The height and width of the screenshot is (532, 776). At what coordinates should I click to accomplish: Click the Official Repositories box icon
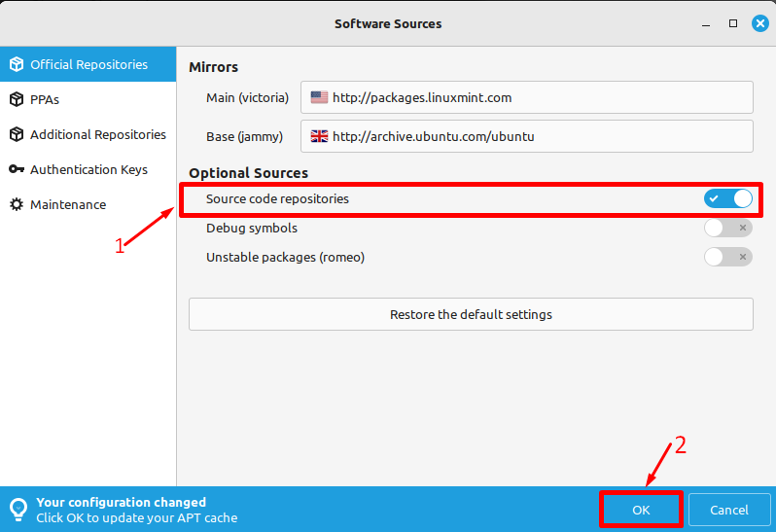tap(16, 64)
